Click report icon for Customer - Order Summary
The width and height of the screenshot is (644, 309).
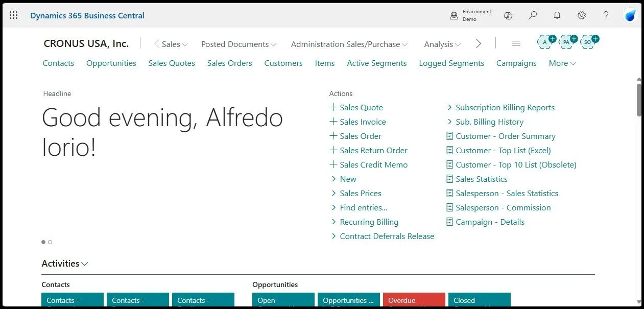(449, 136)
